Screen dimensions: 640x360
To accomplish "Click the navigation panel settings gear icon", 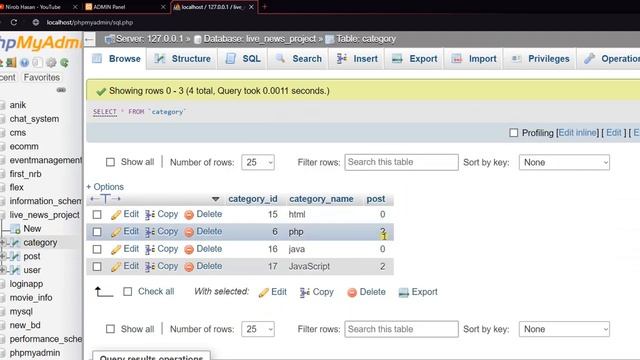I will 51,62.
